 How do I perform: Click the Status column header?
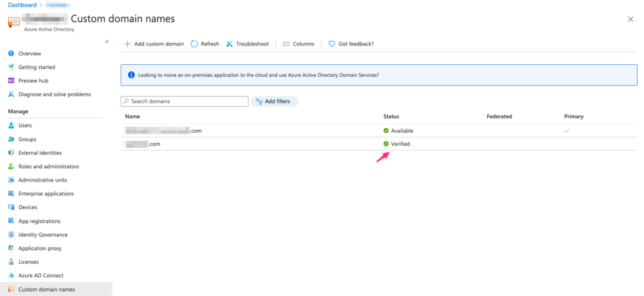(x=391, y=117)
